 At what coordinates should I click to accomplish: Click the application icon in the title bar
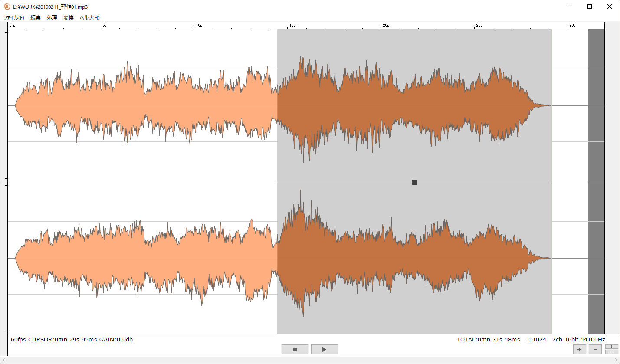pos(7,7)
